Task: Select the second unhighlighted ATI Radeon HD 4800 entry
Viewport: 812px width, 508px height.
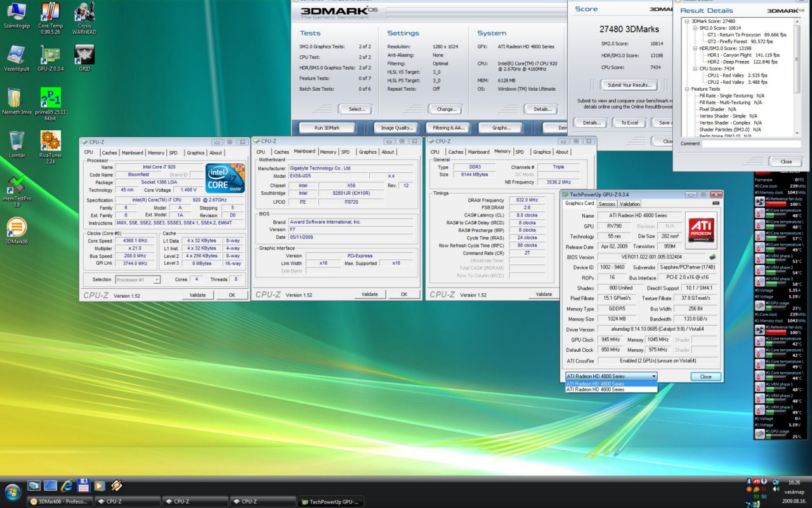Action: point(612,389)
